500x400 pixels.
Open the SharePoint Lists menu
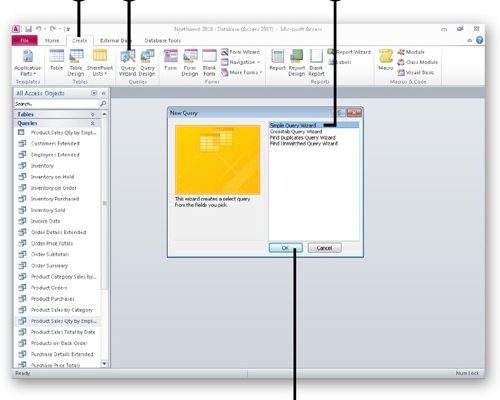100,63
